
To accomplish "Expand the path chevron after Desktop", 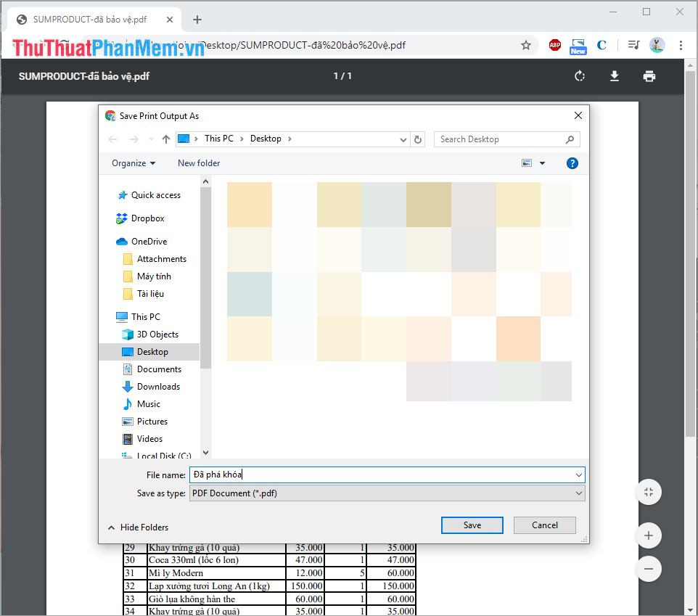I will point(290,139).
